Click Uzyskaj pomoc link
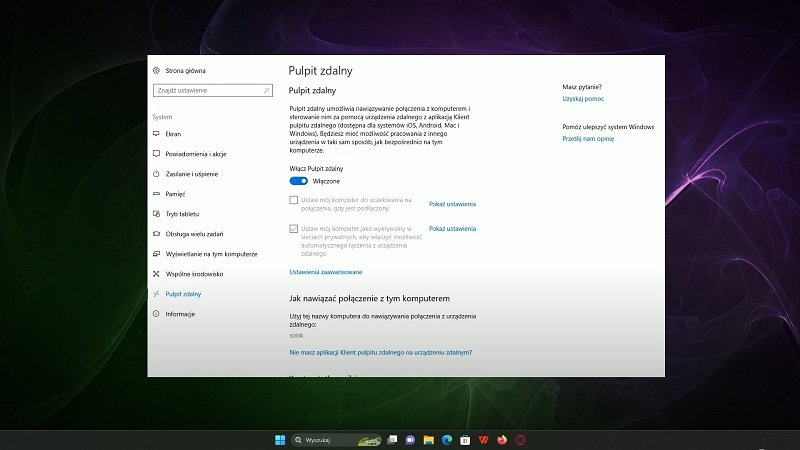The width and height of the screenshot is (800, 450). [x=583, y=98]
